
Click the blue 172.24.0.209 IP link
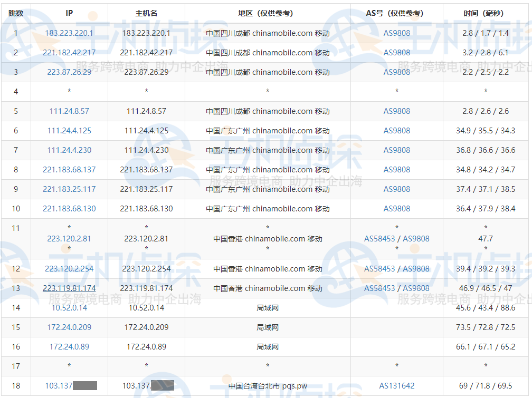click(69, 327)
